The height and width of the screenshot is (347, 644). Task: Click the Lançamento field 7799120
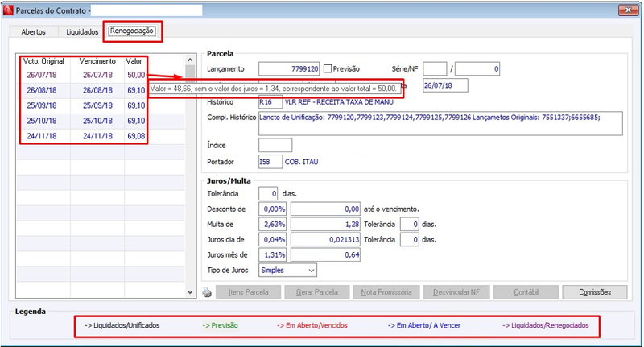289,69
